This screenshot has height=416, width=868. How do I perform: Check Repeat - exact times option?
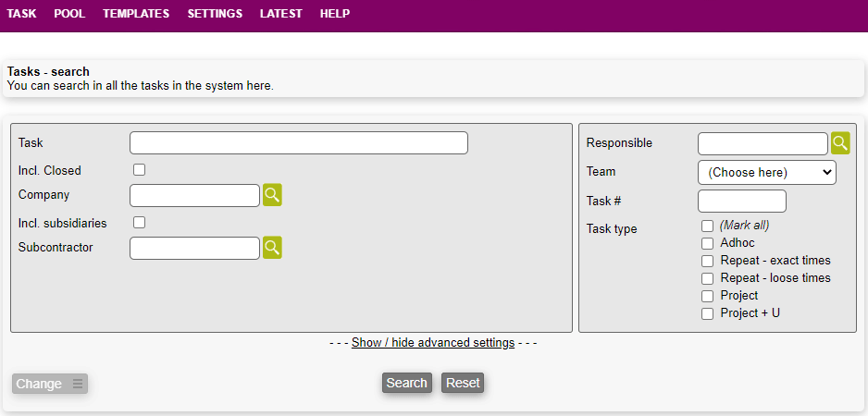point(708,261)
